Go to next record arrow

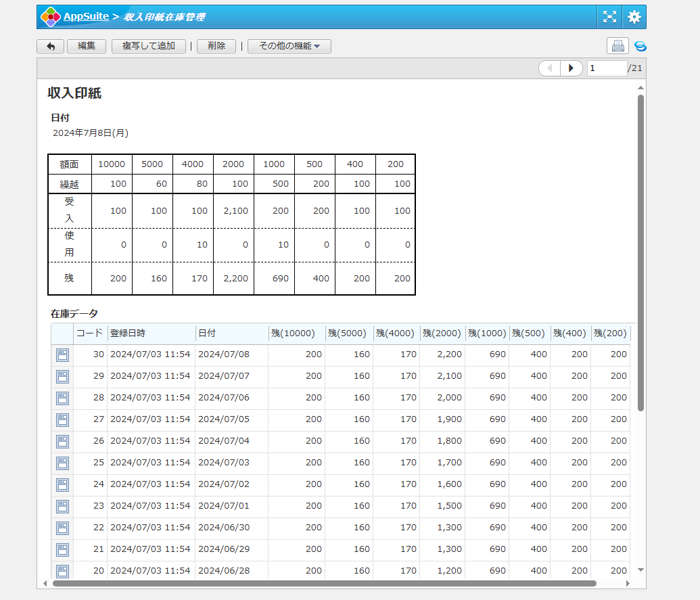tap(571, 68)
